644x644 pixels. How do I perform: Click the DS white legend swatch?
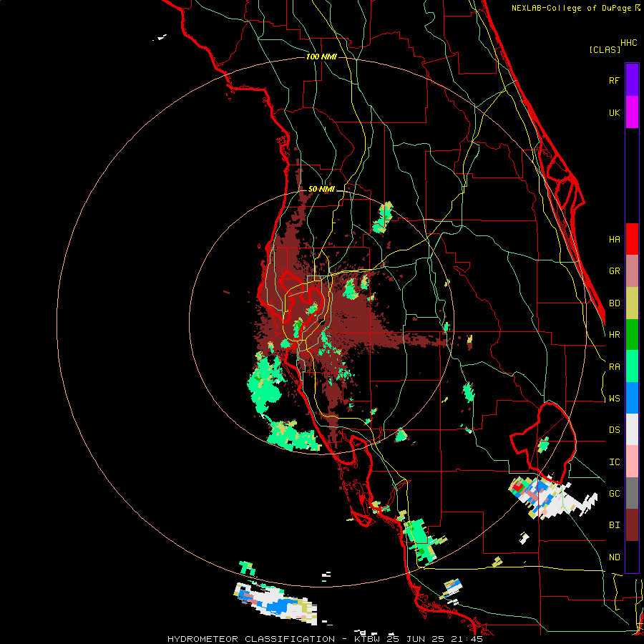[632, 429]
